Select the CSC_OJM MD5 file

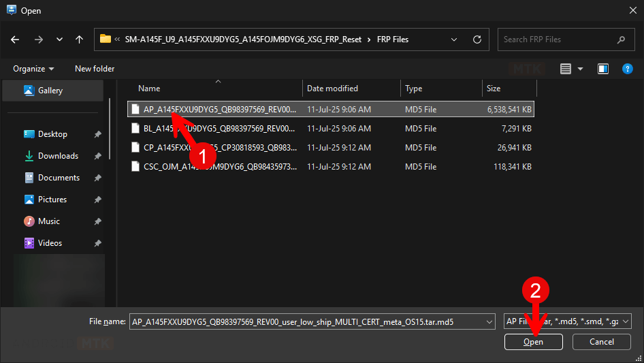[219, 166]
